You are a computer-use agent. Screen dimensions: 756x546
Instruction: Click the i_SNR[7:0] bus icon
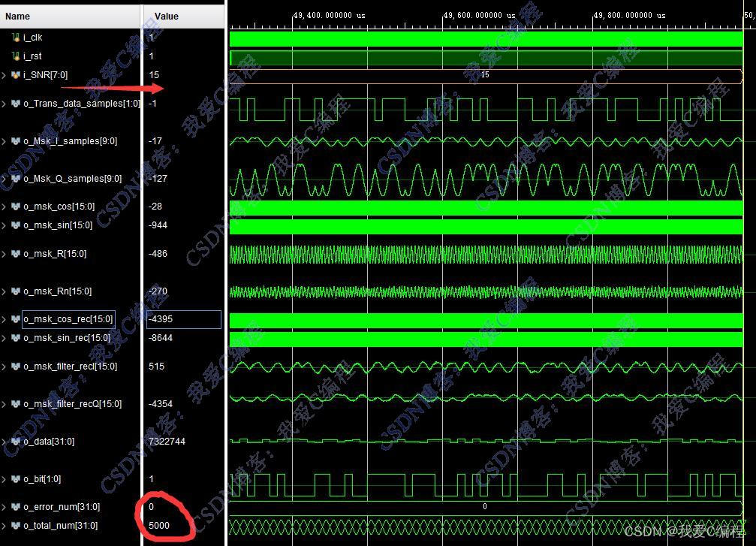(x=16, y=75)
